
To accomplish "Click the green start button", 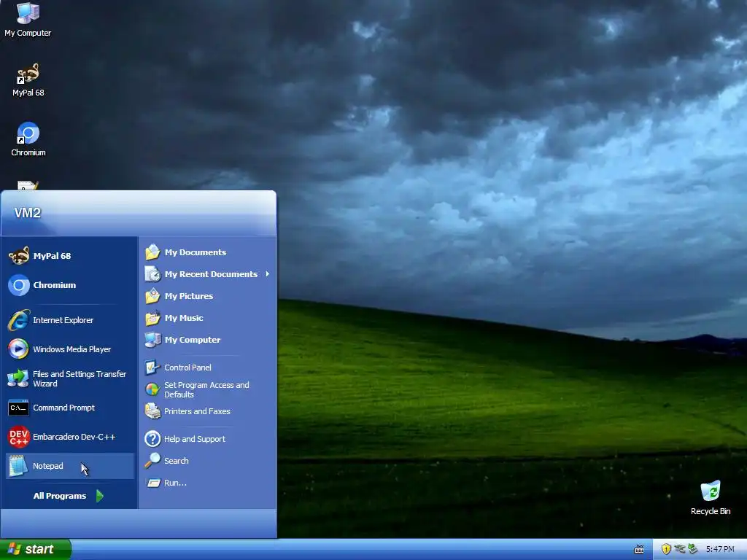I will click(35, 549).
